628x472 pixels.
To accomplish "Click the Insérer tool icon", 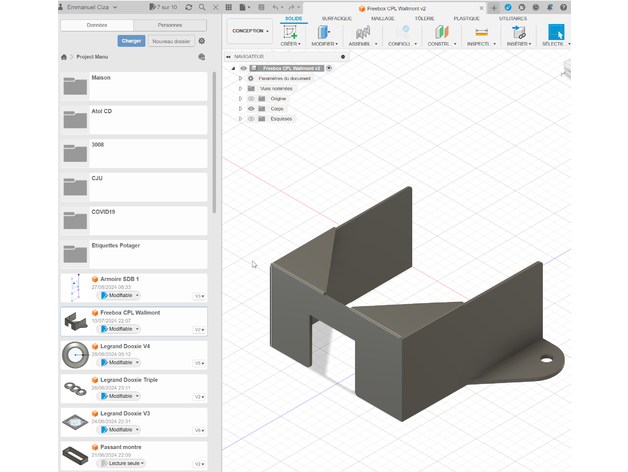I will click(x=519, y=32).
